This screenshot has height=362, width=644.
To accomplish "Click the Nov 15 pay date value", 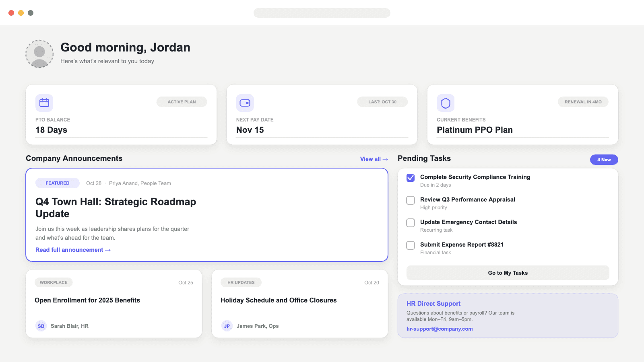I will coord(250,130).
